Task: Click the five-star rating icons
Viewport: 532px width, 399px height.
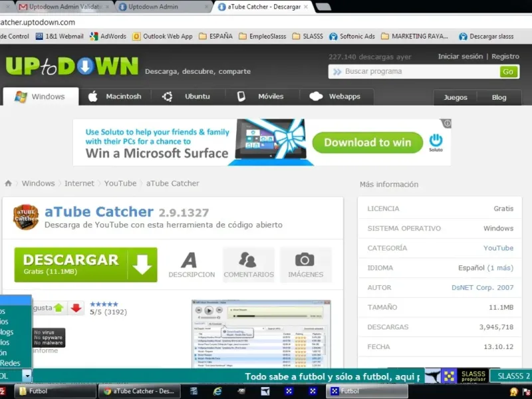Action: point(104,304)
